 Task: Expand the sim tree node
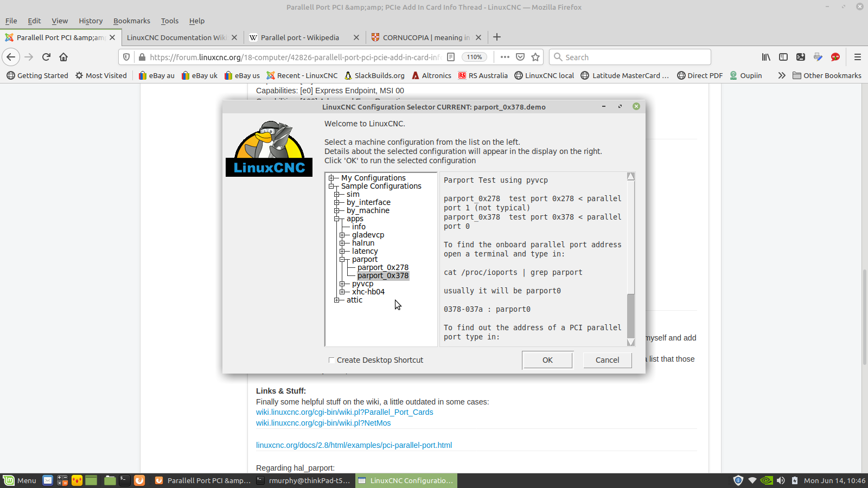(337, 194)
